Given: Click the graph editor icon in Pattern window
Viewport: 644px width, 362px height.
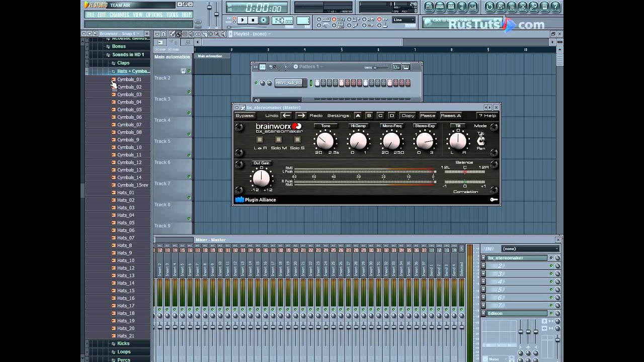Looking at the screenshot, I should click(397, 67).
